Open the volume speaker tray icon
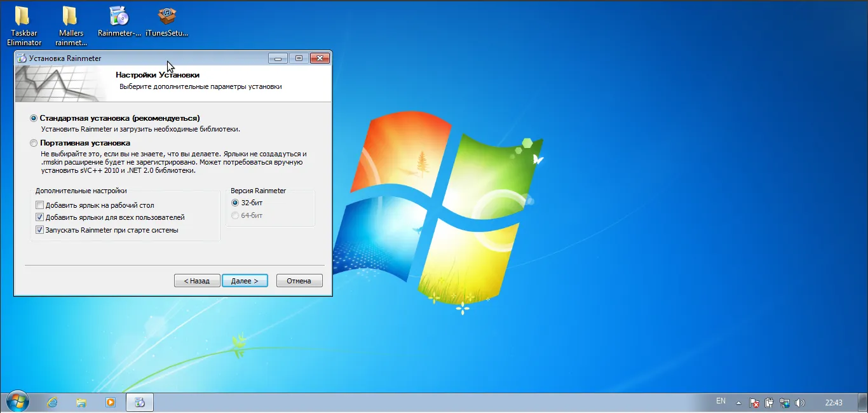868x413 pixels. pyautogui.click(x=800, y=403)
